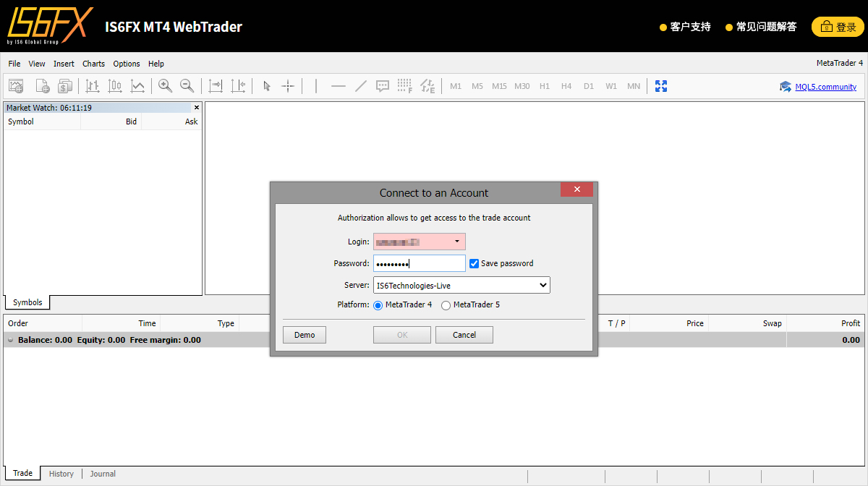Focus the Password input field
868x486 pixels.
pyautogui.click(x=420, y=263)
